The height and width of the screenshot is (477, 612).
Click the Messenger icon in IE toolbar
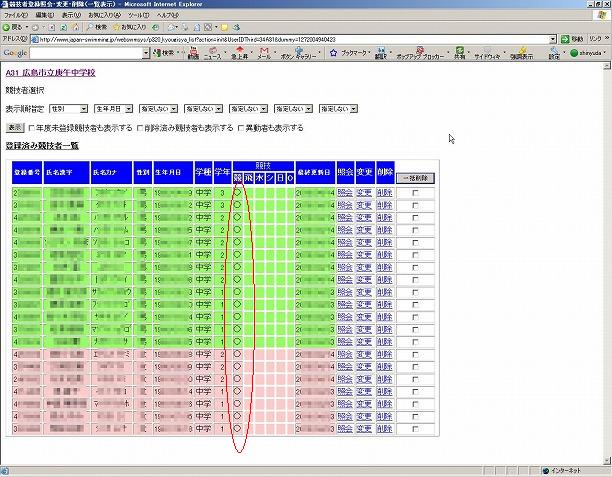236,27
